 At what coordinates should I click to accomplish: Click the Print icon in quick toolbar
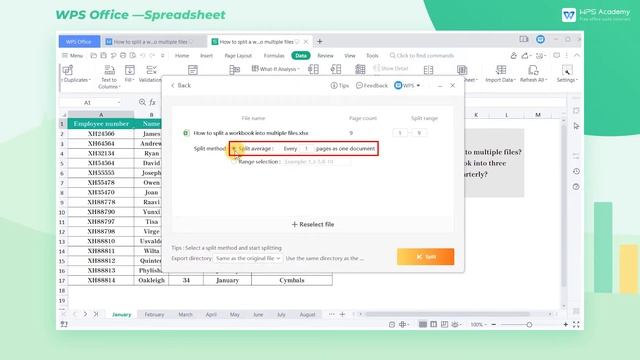[123, 56]
